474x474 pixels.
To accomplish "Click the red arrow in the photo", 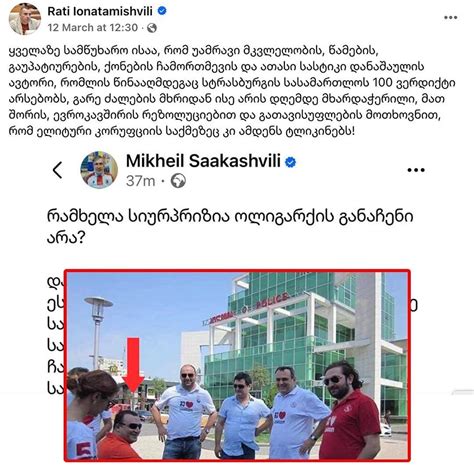I will [x=133, y=365].
